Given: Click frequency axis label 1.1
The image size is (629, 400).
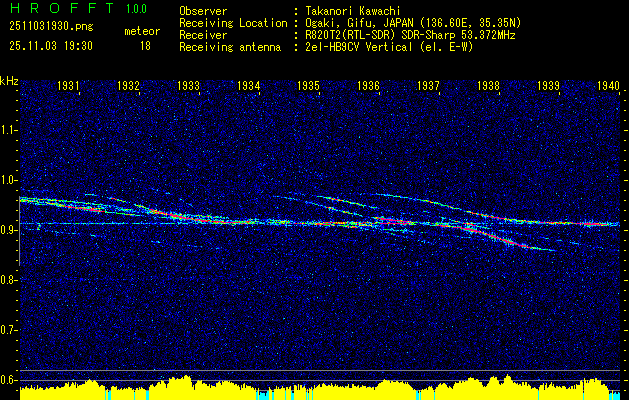Looking at the screenshot, I should (8, 130).
